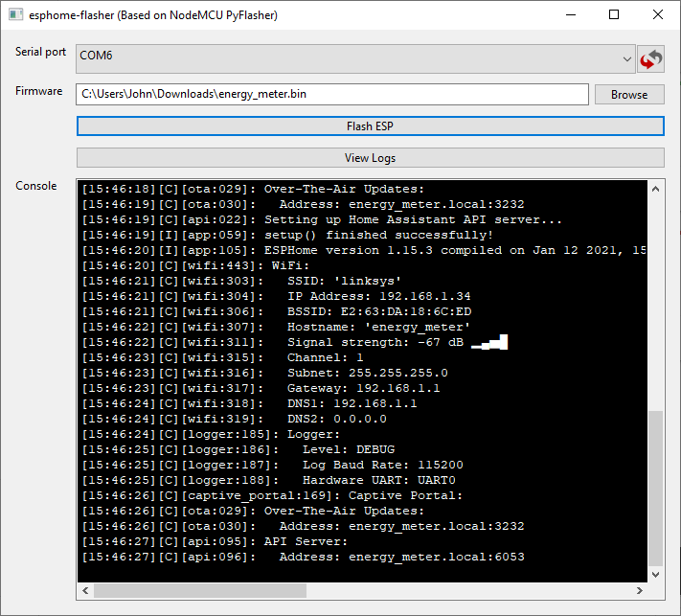Image resolution: width=681 pixels, height=616 pixels.
Task: Maximize the esphome-flasher window
Action: coord(614,14)
